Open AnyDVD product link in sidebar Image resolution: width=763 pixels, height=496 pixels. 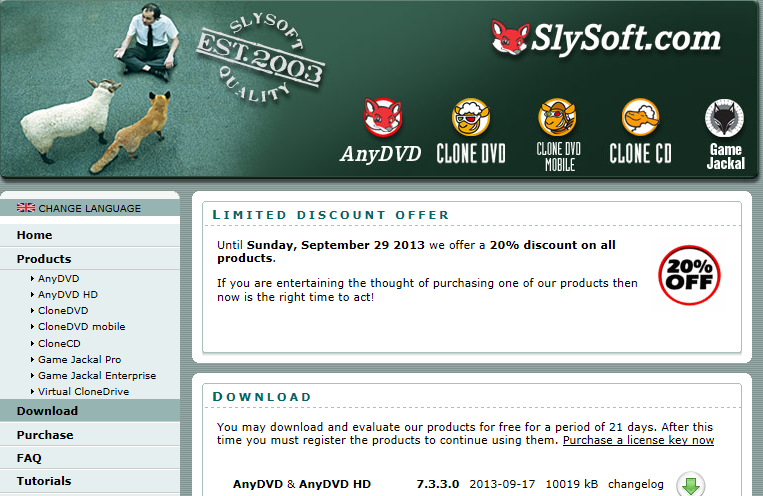click(58, 278)
